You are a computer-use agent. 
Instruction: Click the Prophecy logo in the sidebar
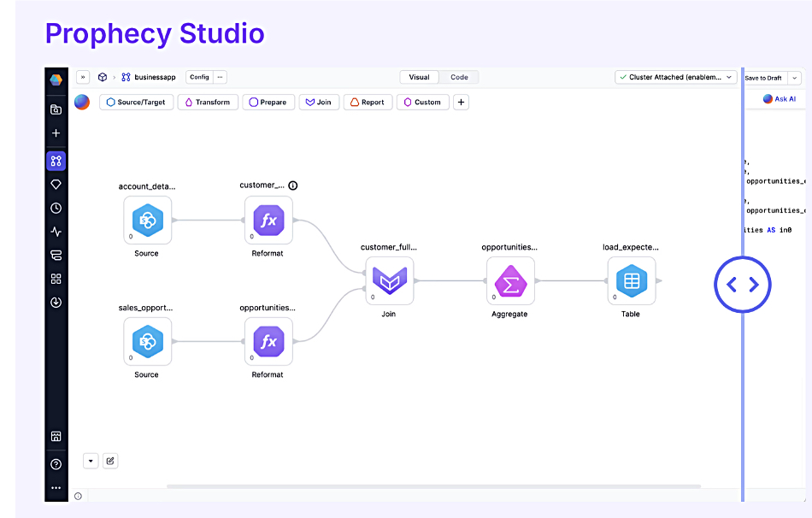[x=56, y=79]
